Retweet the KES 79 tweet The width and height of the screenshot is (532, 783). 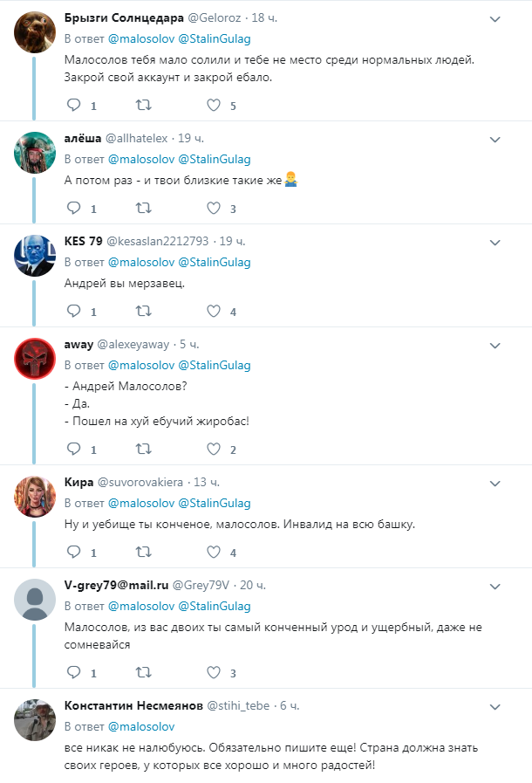[144, 312]
